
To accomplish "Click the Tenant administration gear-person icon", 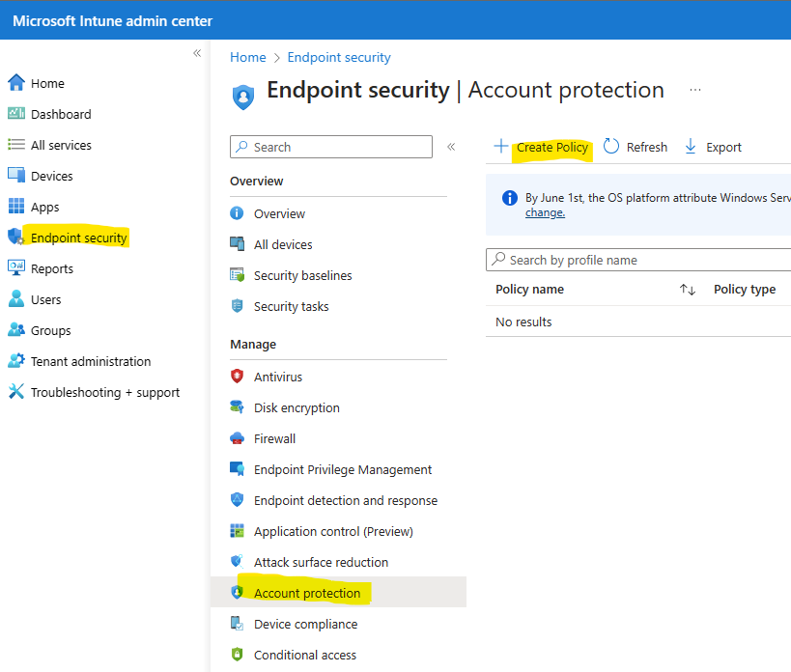I will pos(16,360).
